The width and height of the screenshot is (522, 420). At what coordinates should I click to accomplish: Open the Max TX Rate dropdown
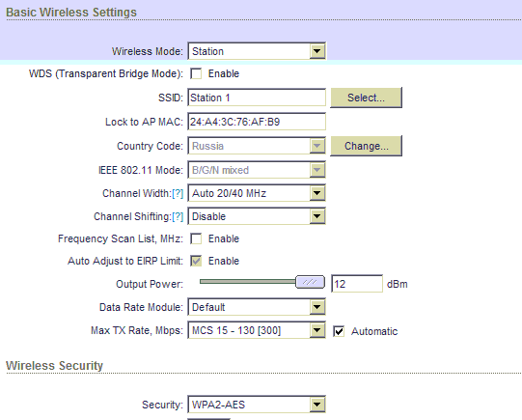257,330
